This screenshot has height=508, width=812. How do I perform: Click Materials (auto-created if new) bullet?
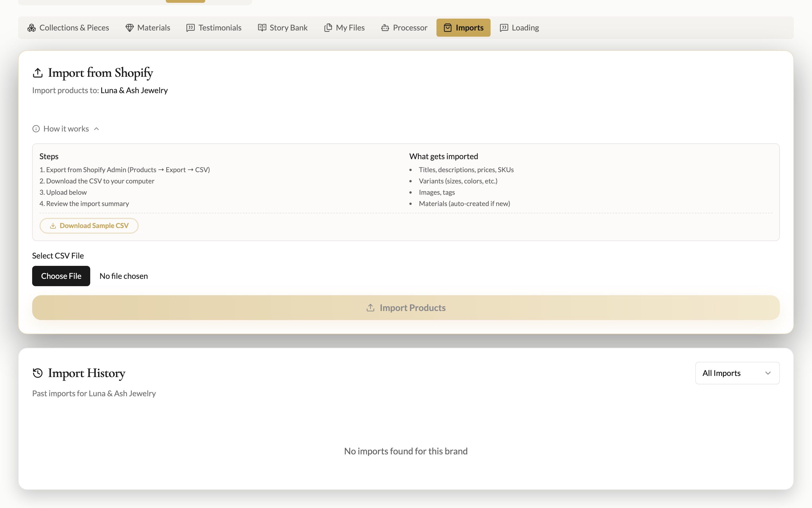(464, 203)
